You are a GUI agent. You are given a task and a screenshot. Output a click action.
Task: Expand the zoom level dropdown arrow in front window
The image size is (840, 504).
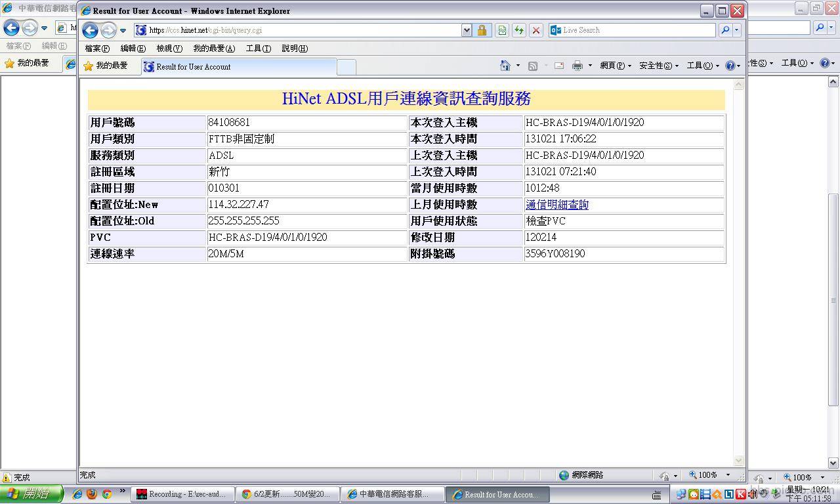tap(727, 475)
